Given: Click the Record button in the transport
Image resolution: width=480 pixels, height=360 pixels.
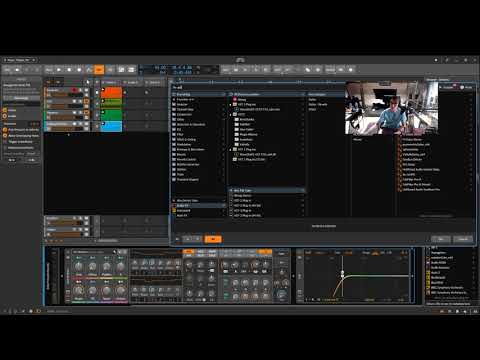Looking at the screenshot, I should pyautogui.click(x=79, y=70).
